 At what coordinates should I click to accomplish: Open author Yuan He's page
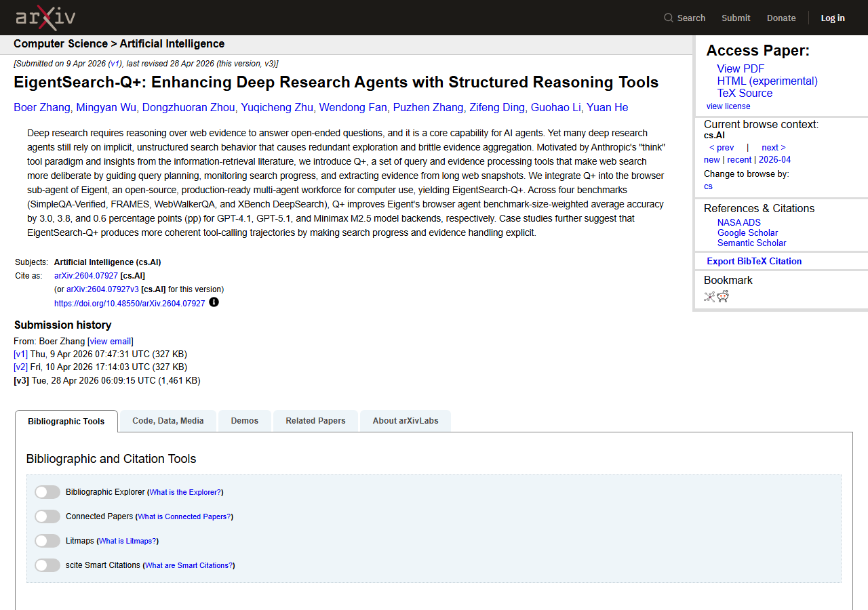608,108
